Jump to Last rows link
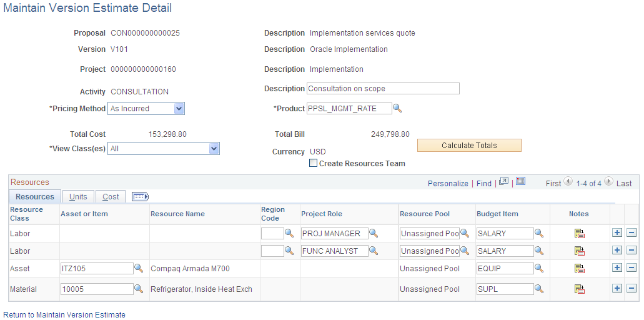 624,184
